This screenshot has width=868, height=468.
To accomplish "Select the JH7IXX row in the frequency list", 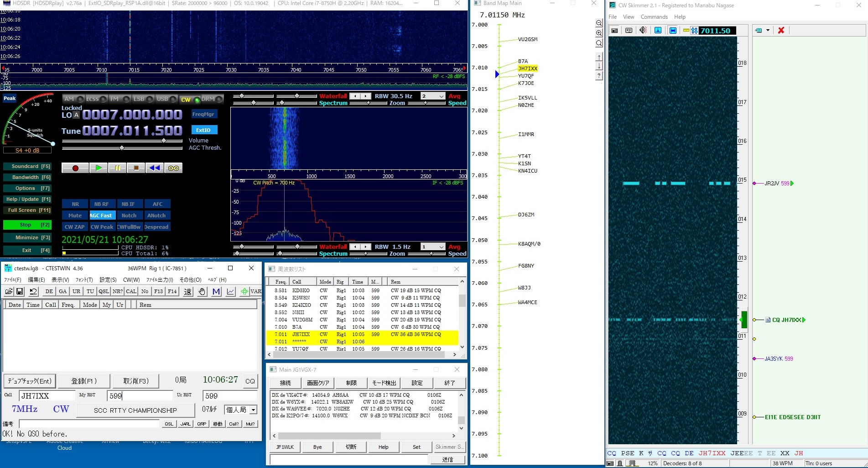I will point(362,334).
